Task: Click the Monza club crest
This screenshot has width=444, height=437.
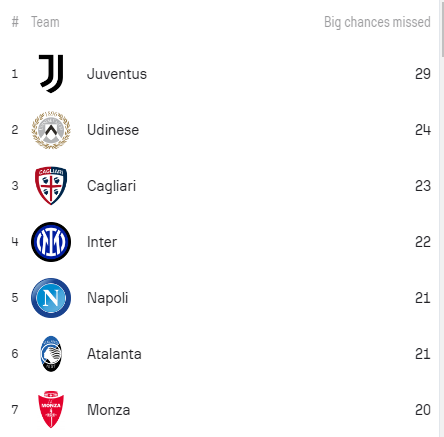Action: click(51, 410)
